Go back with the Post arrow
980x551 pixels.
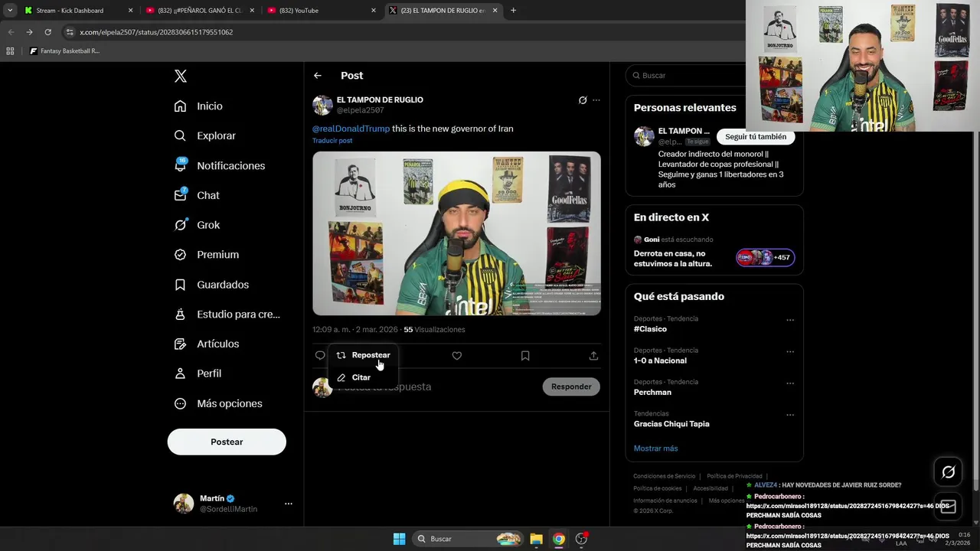pos(318,76)
